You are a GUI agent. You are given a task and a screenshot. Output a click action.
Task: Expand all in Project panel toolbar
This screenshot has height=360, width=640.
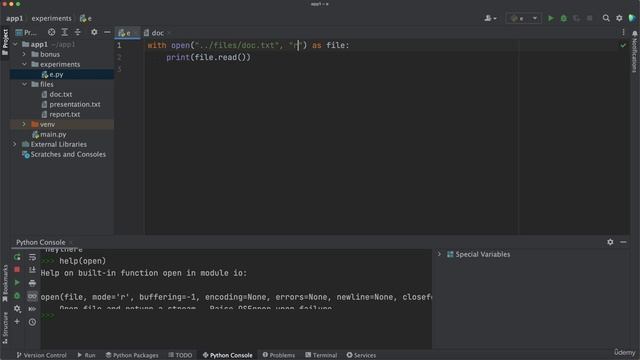pos(64,32)
